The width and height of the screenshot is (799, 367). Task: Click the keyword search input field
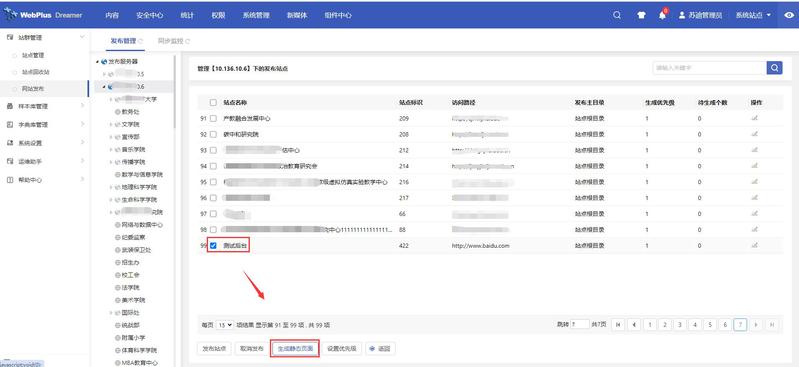point(709,68)
